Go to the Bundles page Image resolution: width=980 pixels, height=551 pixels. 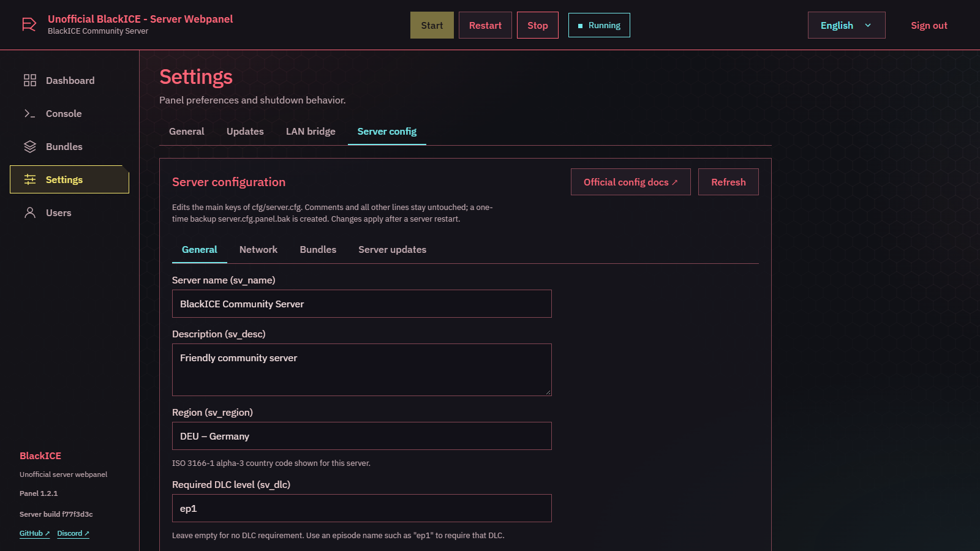tap(69, 146)
